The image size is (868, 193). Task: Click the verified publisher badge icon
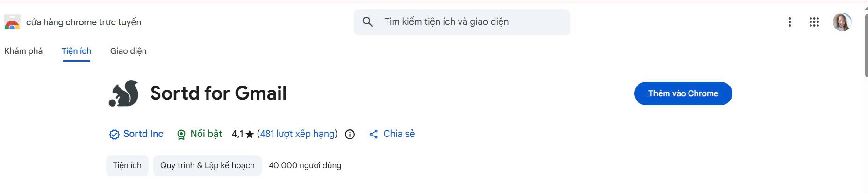click(114, 135)
